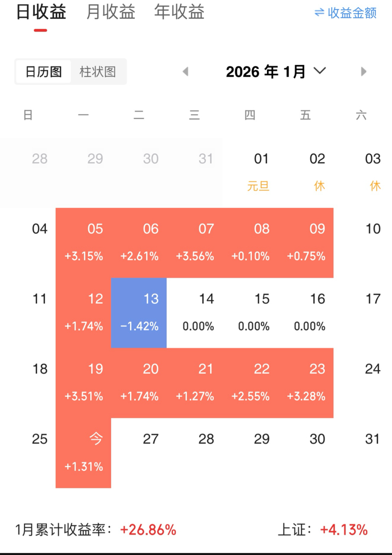Click the 上证 index +4.13% value
Image resolution: width=392 pixels, height=555 pixels.
[x=344, y=530]
